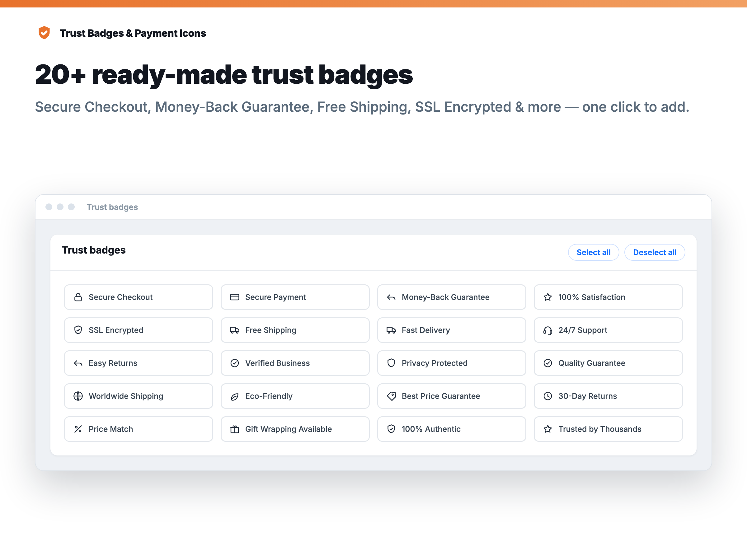Select the Fast Delivery badge
This screenshot has width=747, height=560.
point(452,330)
